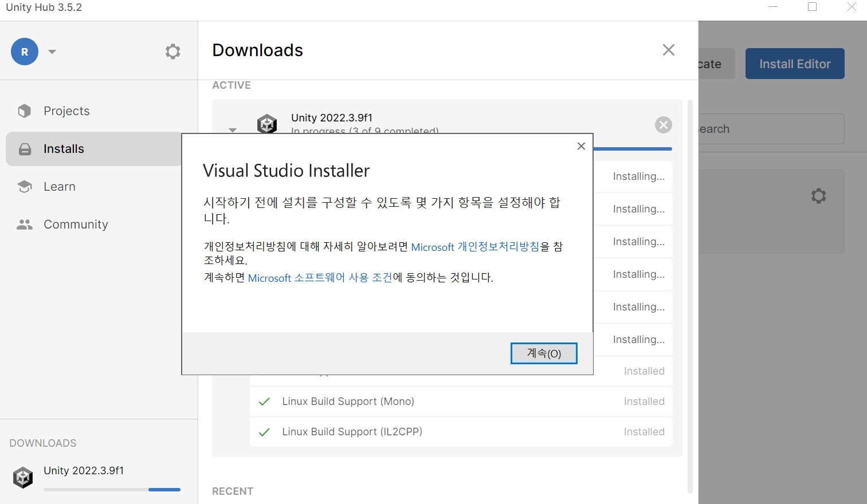Screen dimensions: 867x504
Task: Open Unity Hub preferences gear
Action: [173, 52]
